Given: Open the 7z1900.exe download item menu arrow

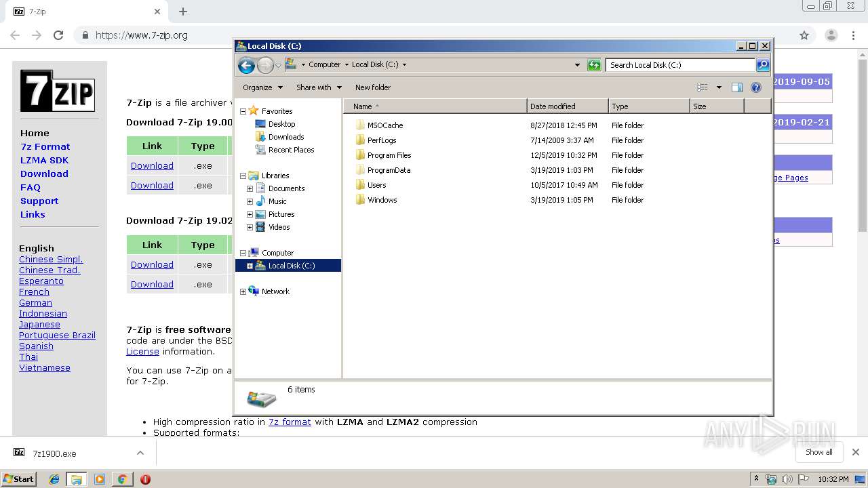Looking at the screenshot, I should click(140, 453).
